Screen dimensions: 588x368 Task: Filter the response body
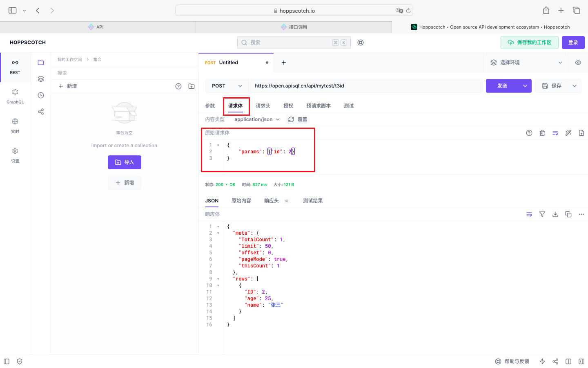pos(542,214)
